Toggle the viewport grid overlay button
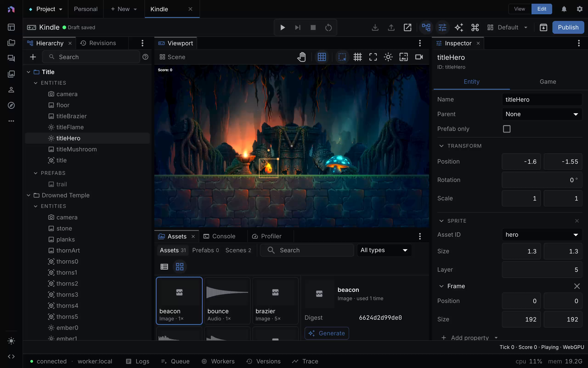588x368 pixels. coord(322,57)
